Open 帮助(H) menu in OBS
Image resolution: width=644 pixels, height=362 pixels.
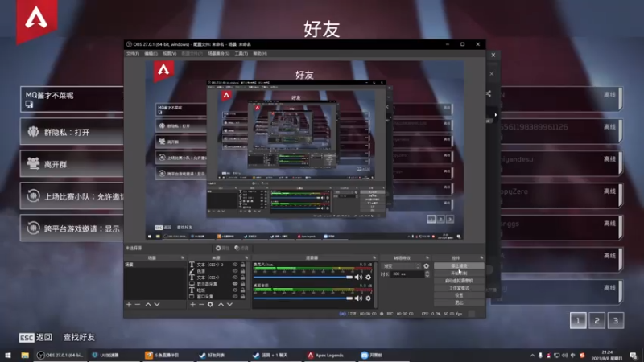tap(260, 54)
